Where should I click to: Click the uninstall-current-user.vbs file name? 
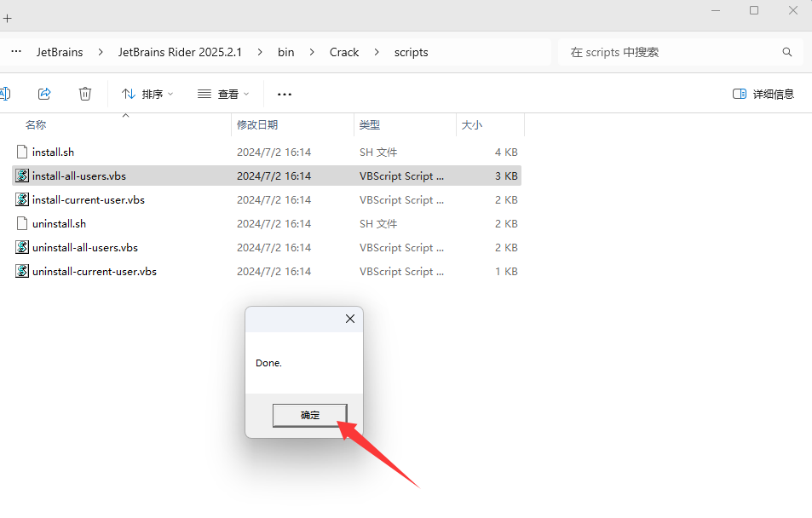(95, 272)
